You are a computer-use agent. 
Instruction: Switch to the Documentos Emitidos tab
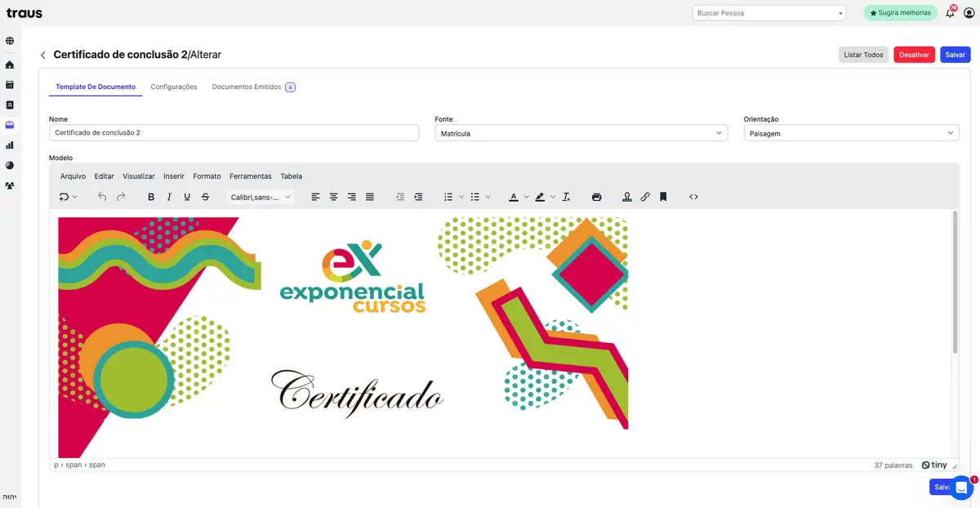253,87
